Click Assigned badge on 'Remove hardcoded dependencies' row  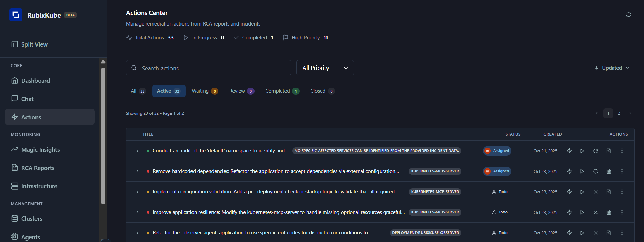(497, 171)
